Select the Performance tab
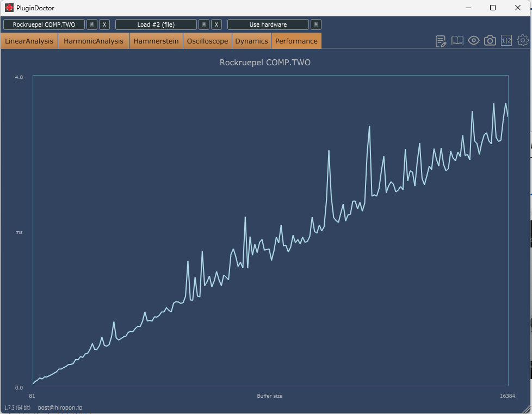Viewport: 532px width, 414px height. tap(296, 41)
